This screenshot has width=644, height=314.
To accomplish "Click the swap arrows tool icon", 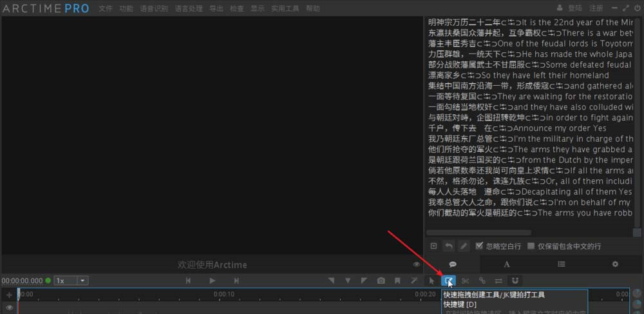I will pyautogui.click(x=498, y=280).
